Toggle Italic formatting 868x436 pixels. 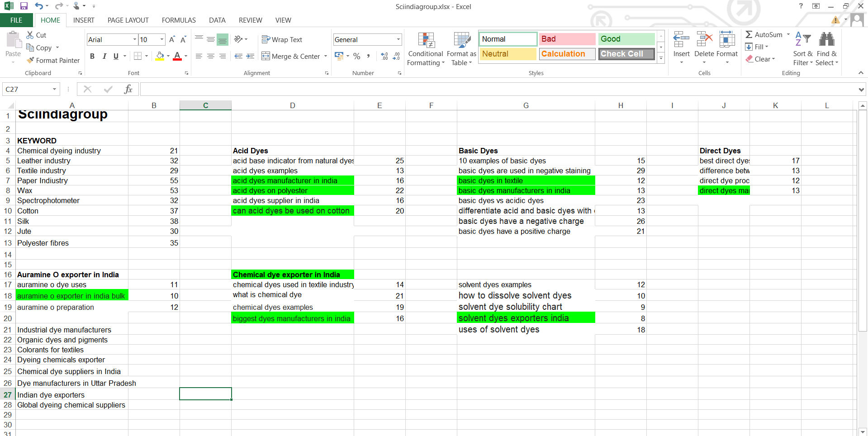(104, 56)
